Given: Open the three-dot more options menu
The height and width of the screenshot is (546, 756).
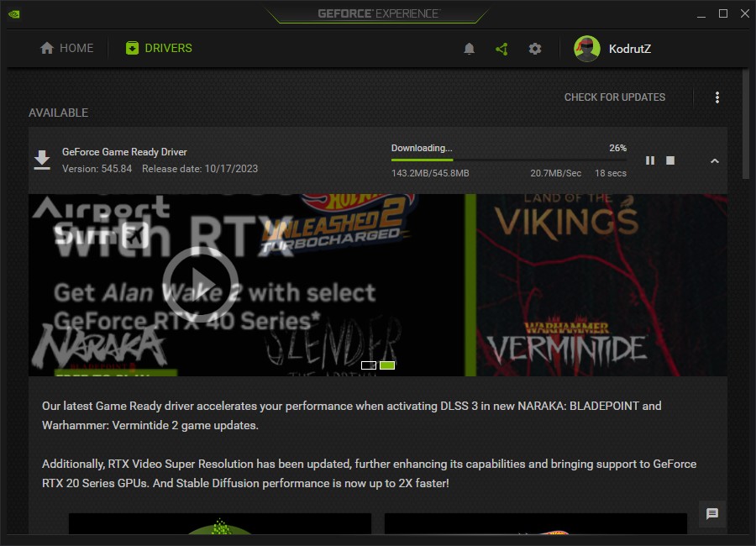Looking at the screenshot, I should 717,97.
